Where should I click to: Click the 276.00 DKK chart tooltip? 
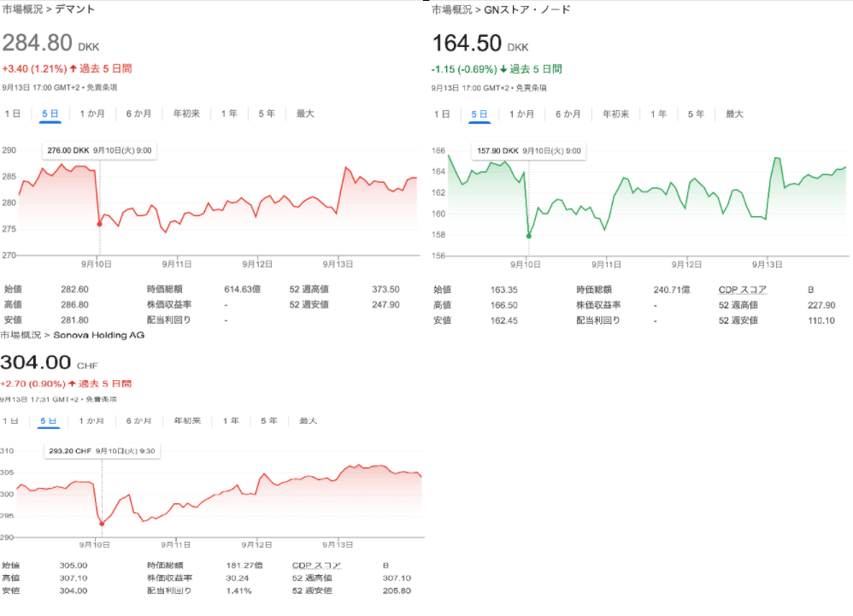99,150
